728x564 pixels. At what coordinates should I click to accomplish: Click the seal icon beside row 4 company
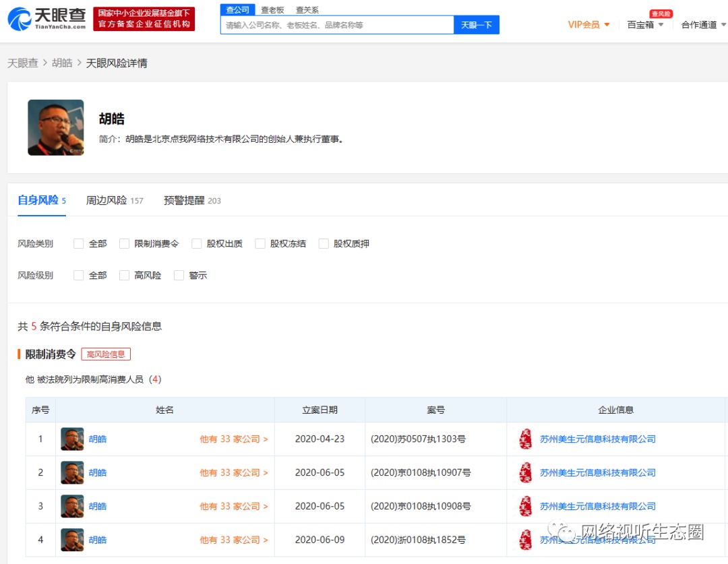(524, 540)
